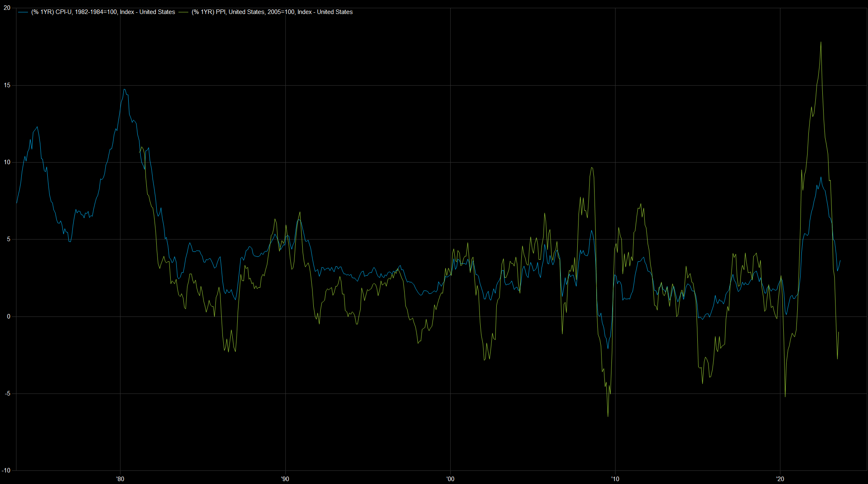
Task: Click the '80 x-axis year label
Action: pyautogui.click(x=120, y=479)
